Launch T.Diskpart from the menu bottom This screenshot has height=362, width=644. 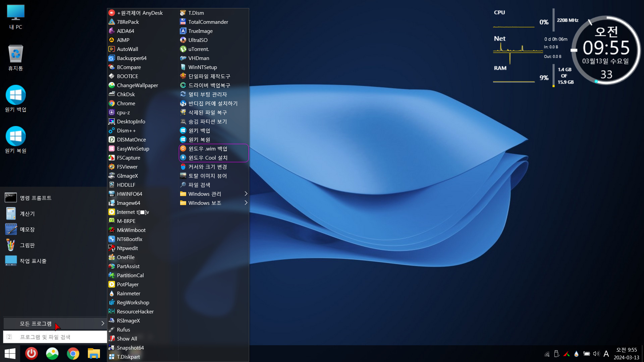click(x=142, y=357)
